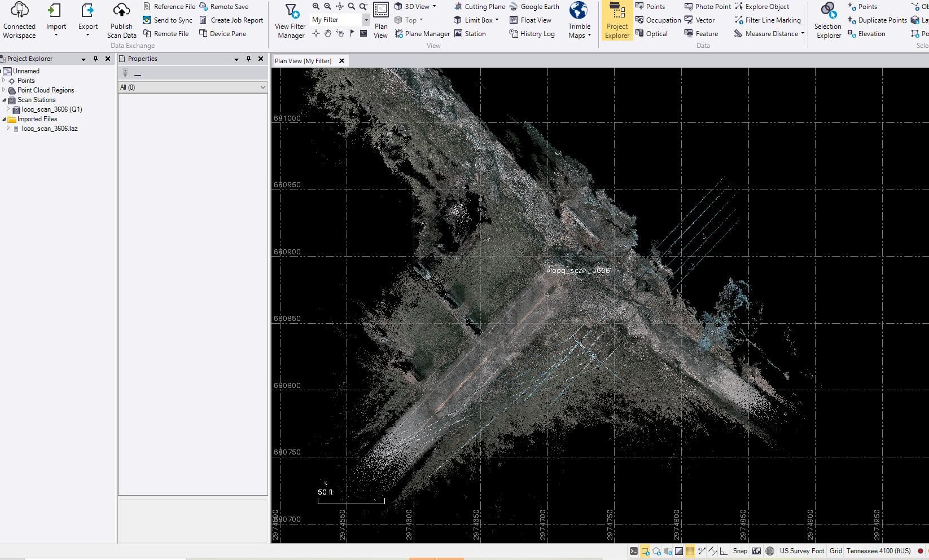Open the My Filter dropdown
The height and width of the screenshot is (560, 929).
(x=366, y=20)
